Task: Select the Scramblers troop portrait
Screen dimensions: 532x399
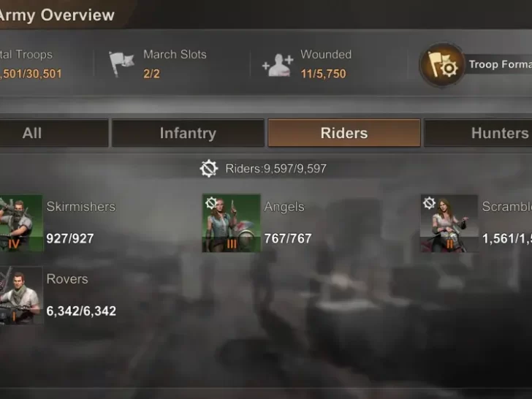Action: (x=449, y=223)
